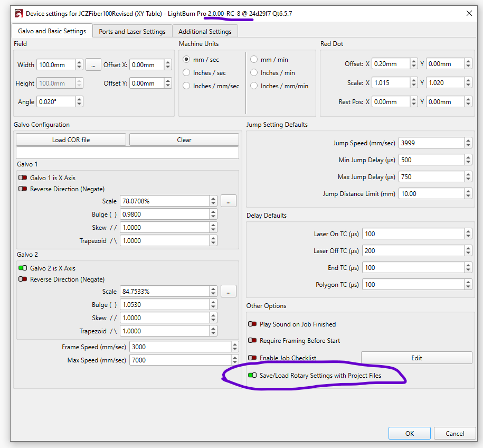Click Galvo 1 Bulge stepper arrows
Screen dimensions: 483x448
(213, 214)
